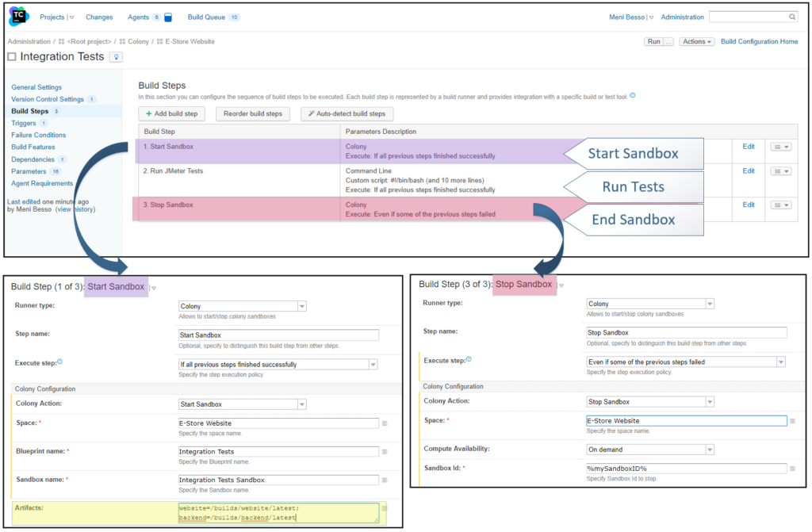Image resolution: width=812 pixels, height=532 pixels.
Task: Click the ellipsis button next to Run
Action: pyautogui.click(x=668, y=41)
